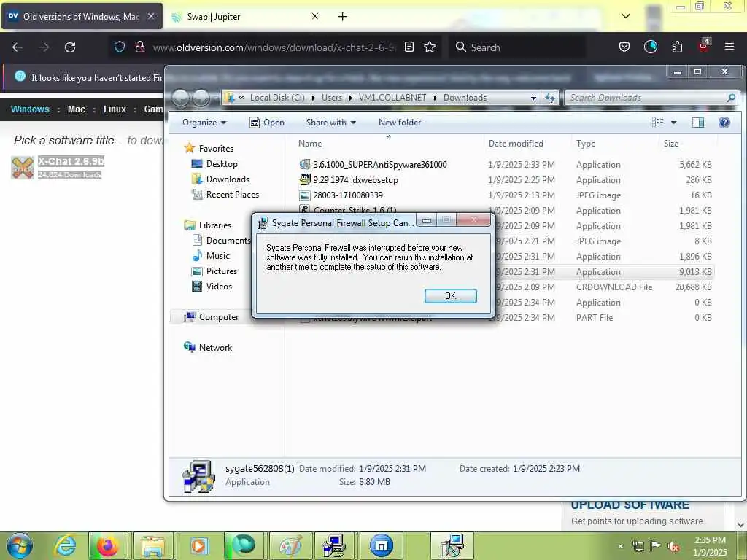The image size is (747, 560).
Task: Open Internet Explorer from the taskbar
Action: pos(65,545)
